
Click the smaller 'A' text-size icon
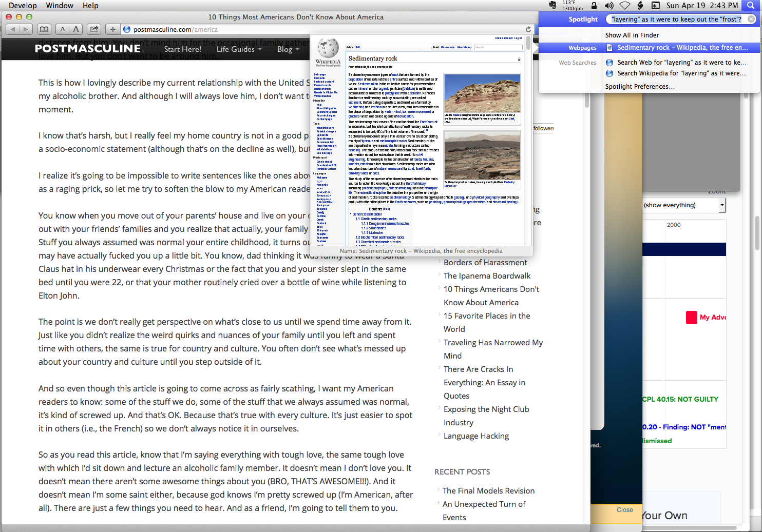[63, 29]
